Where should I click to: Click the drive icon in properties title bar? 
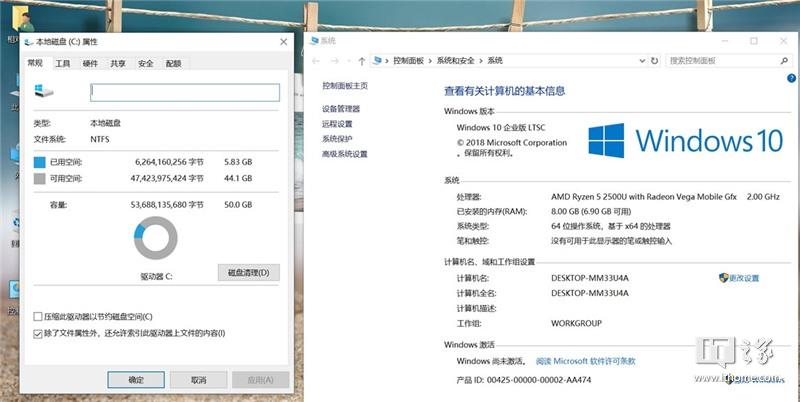(x=28, y=42)
